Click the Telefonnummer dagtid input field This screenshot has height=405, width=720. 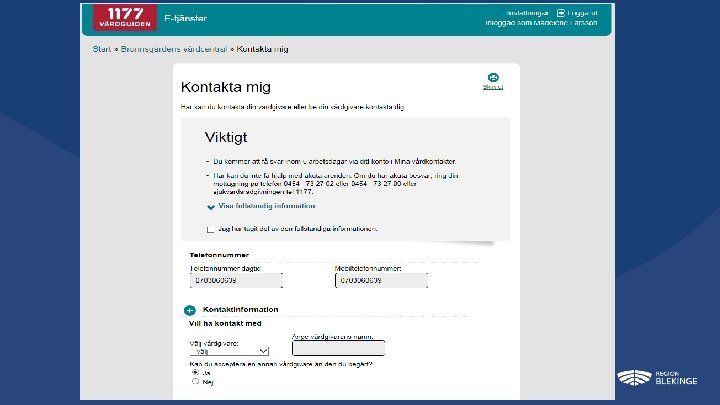[236, 280]
